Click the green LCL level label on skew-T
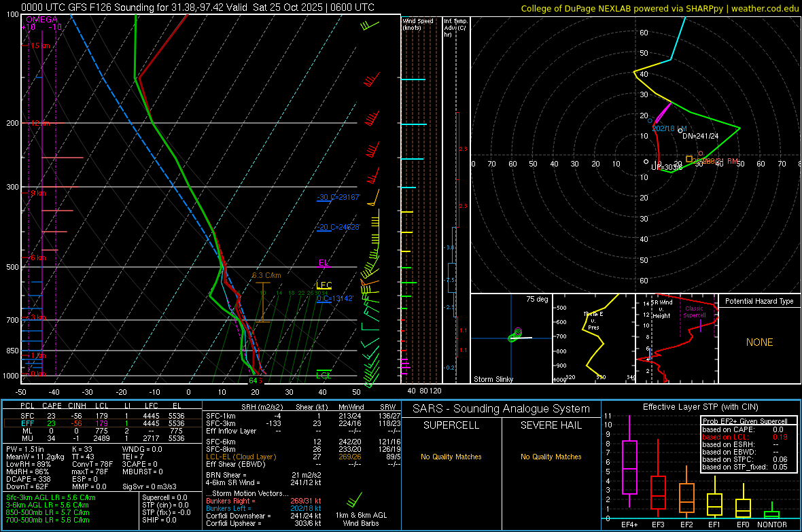The width and height of the screenshot is (802, 532). tap(324, 376)
